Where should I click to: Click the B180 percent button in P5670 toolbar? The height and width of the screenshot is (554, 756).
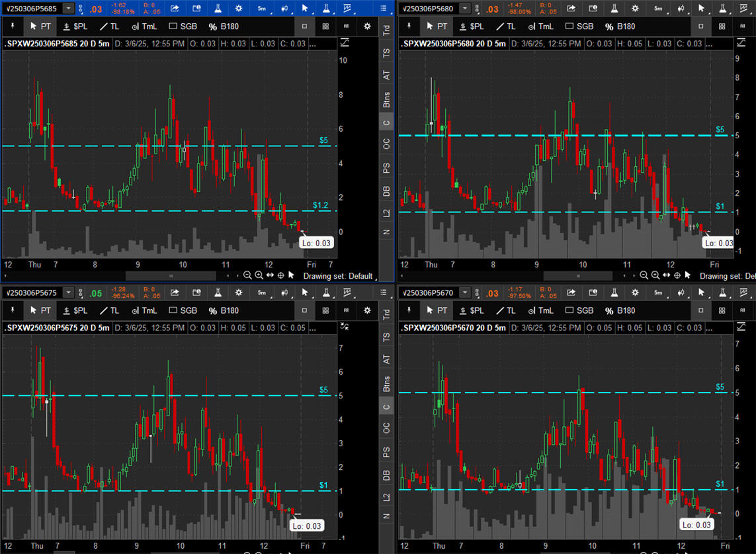(620, 310)
